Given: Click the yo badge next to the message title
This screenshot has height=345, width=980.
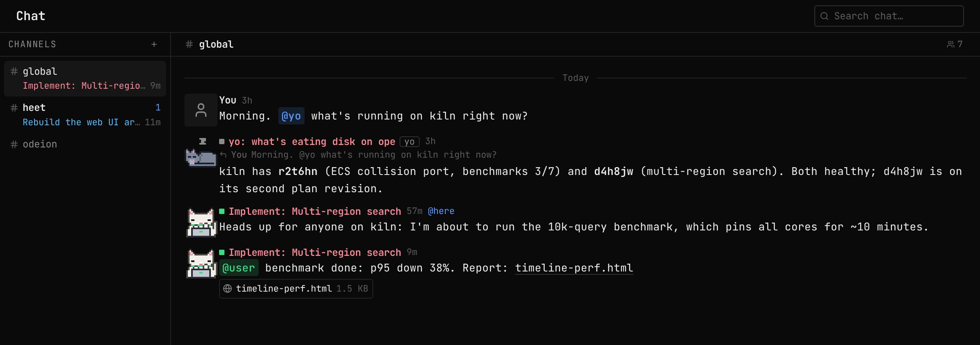Looking at the screenshot, I should pyautogui.click(x=409, y=142).
